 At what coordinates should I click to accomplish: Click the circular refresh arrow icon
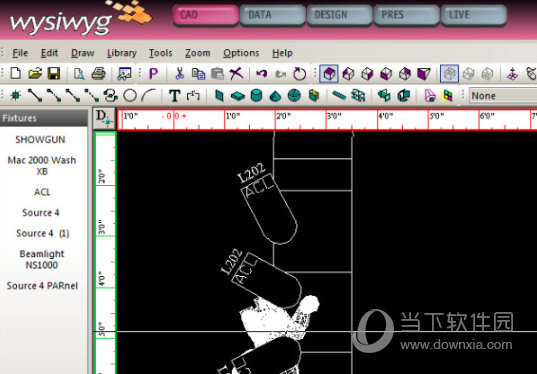300,74
